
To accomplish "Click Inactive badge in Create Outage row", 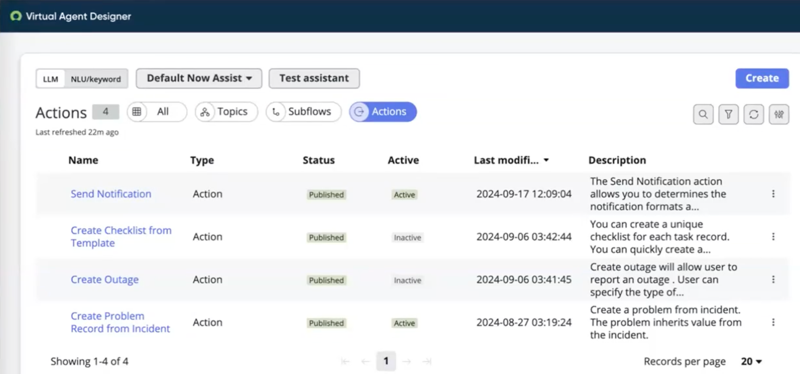I will [408, 280].
